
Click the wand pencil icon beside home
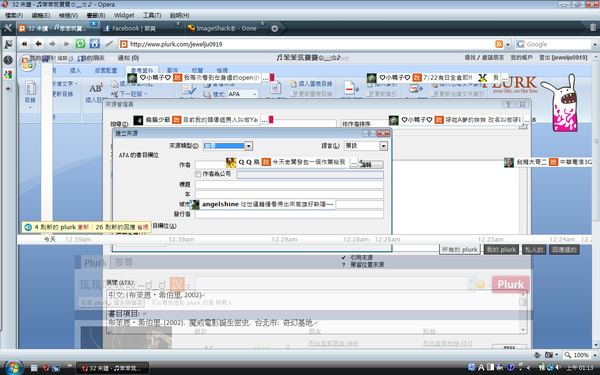coord(109,44)
